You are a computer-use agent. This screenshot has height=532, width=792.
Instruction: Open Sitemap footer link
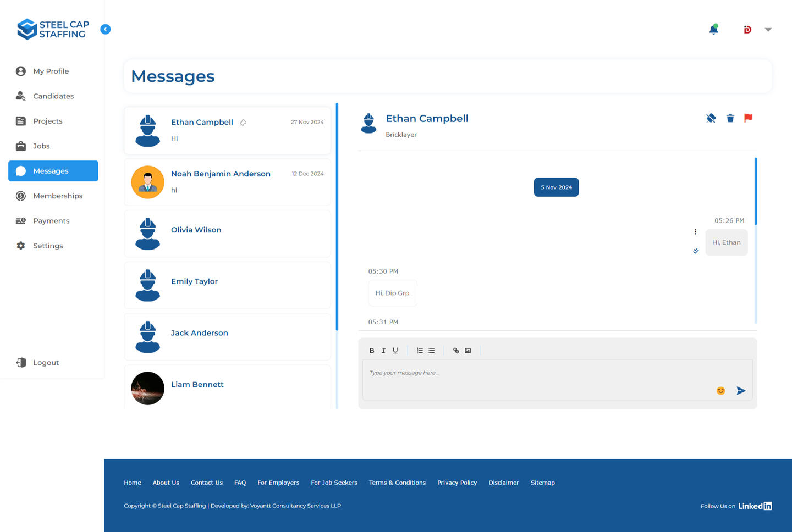click(x=543, y=483)
